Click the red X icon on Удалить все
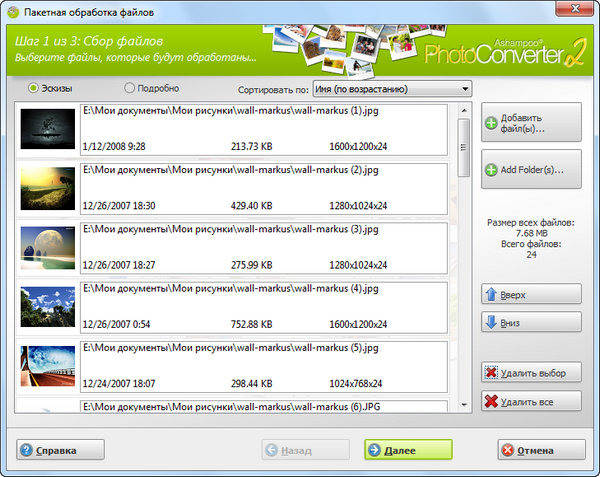 [x=492, y=401]
